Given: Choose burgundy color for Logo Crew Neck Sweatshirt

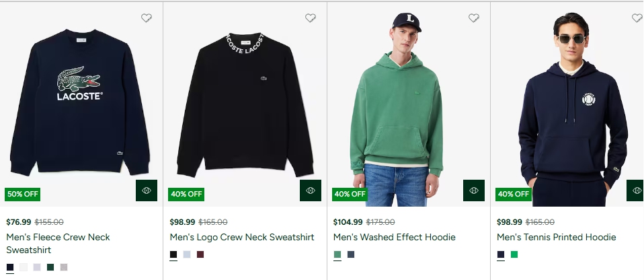Looking at the screenshot, I should coord(200,254).
